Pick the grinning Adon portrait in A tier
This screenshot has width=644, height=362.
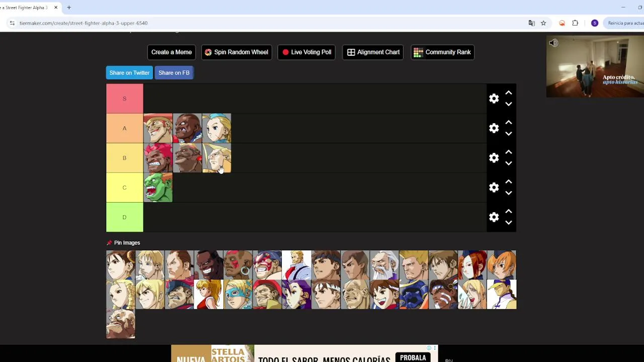(x=158, y=128)
